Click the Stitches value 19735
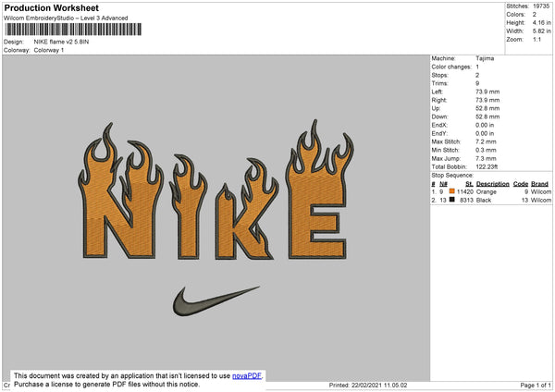 coord(541,6)
